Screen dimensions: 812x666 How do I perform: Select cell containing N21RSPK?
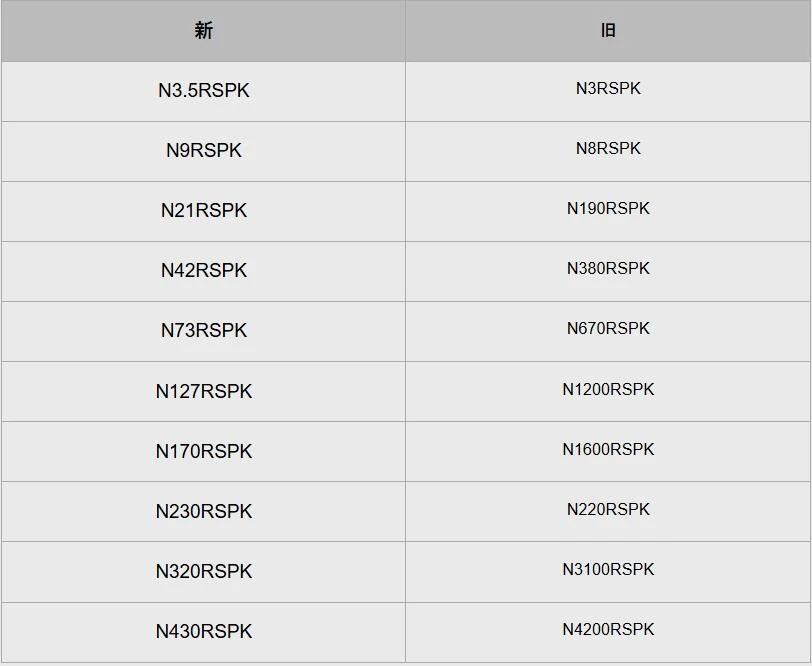204,211
